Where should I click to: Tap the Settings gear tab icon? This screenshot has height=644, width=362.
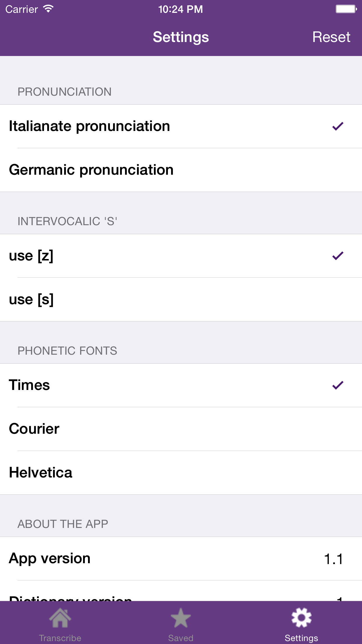(x=301, y=617)
